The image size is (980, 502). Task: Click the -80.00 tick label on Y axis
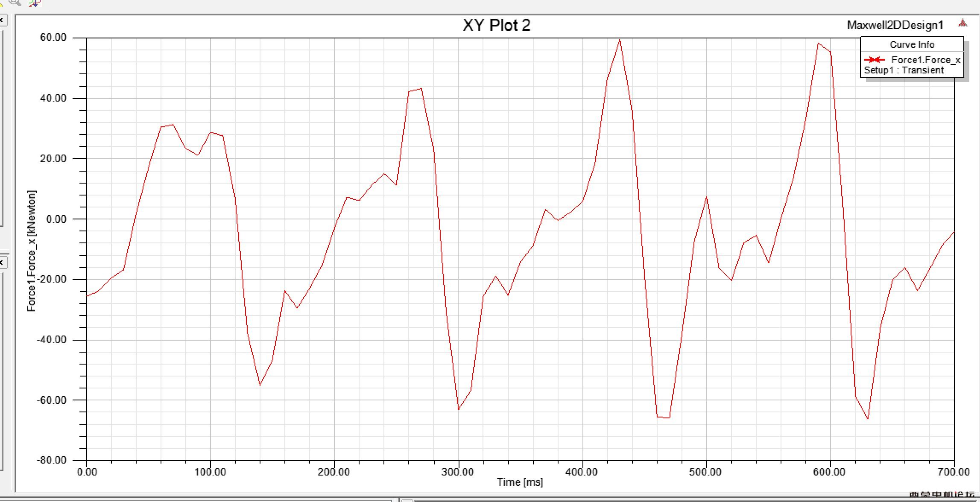point(51,460)
